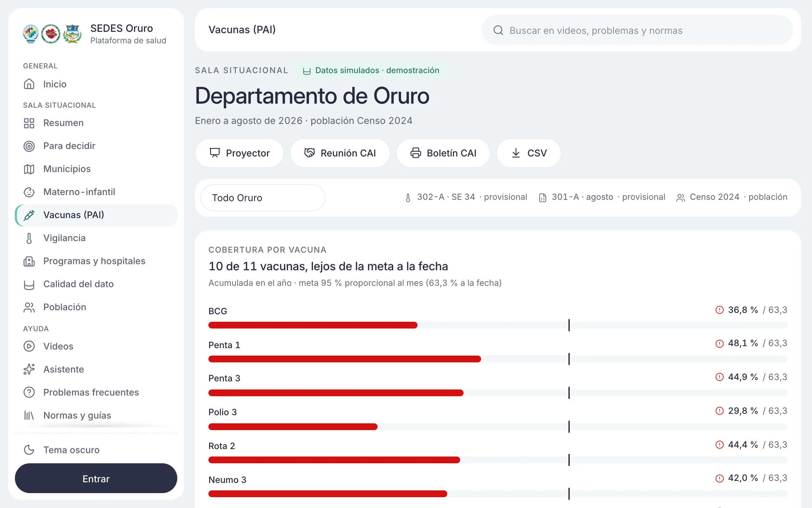Open the Población people icon
The width and height of the screenshot is (812, 508).
29,307
